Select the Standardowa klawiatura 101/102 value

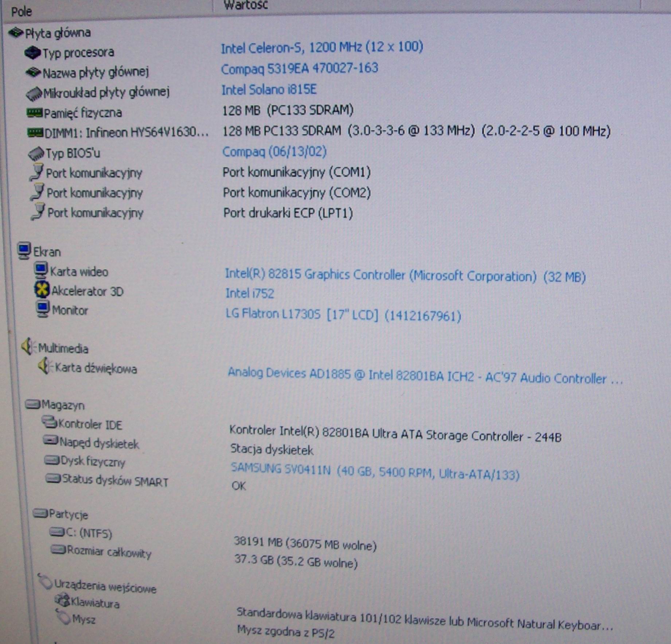(x=425, y=620)
